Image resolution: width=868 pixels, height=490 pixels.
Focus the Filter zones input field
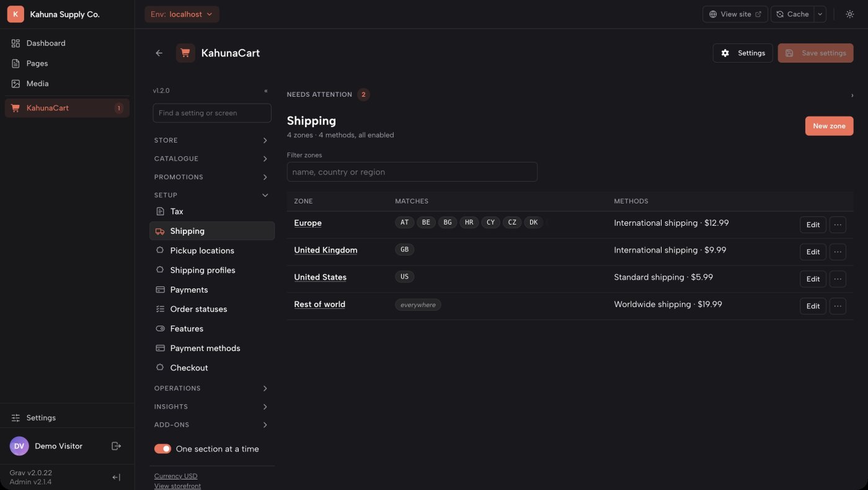pyautogui.click(x=412, y=172)
